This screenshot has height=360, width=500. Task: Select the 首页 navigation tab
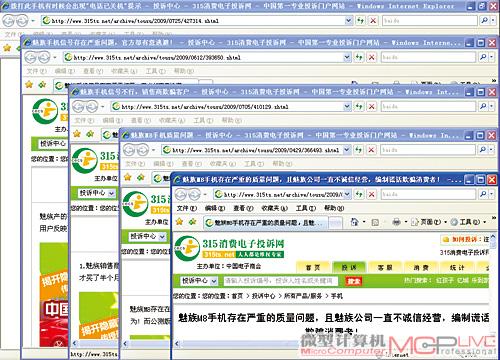tap(313, 268)
